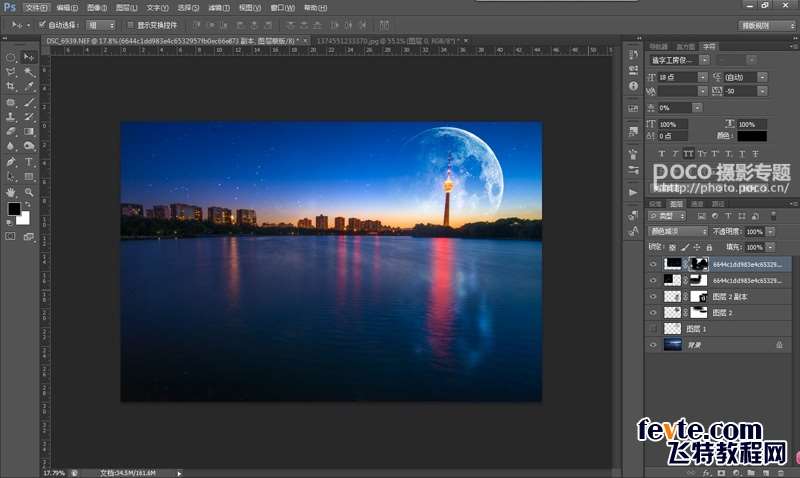Viewport: 800px width, 478px height.
Task: Swap foreground and background colors
Action: 28,204
